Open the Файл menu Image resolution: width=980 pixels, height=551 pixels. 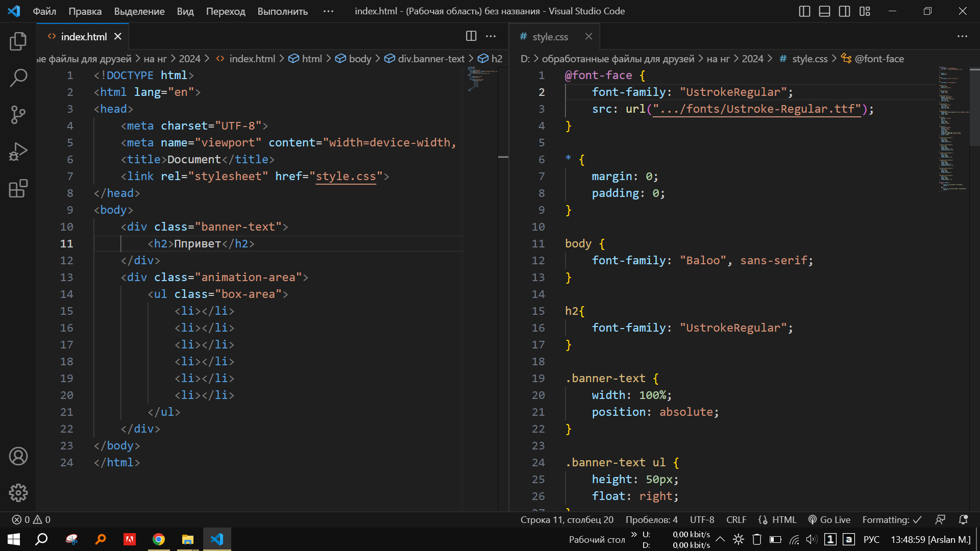(44, 11)
